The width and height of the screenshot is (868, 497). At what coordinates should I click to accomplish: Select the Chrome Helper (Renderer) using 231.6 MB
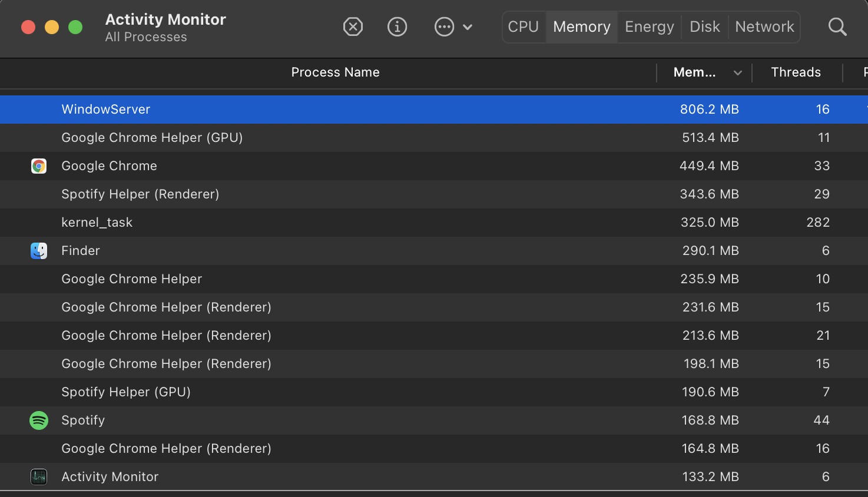(434, 307)
